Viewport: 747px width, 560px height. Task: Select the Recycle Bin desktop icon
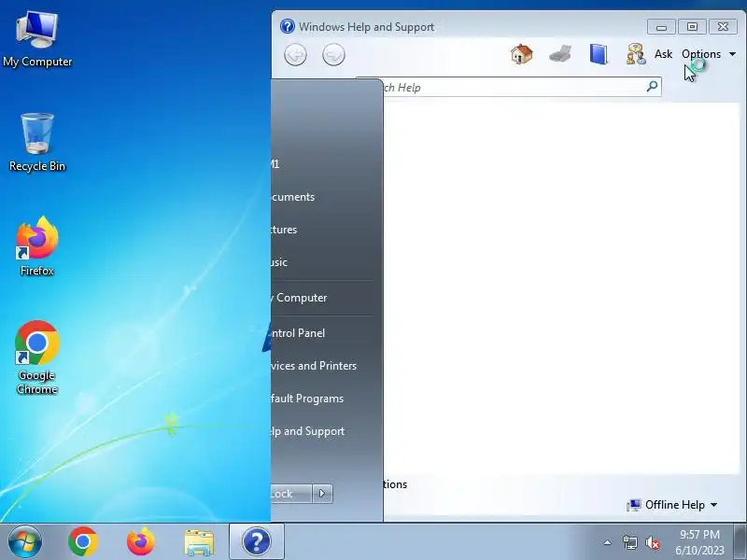click(x=37, y=143)
